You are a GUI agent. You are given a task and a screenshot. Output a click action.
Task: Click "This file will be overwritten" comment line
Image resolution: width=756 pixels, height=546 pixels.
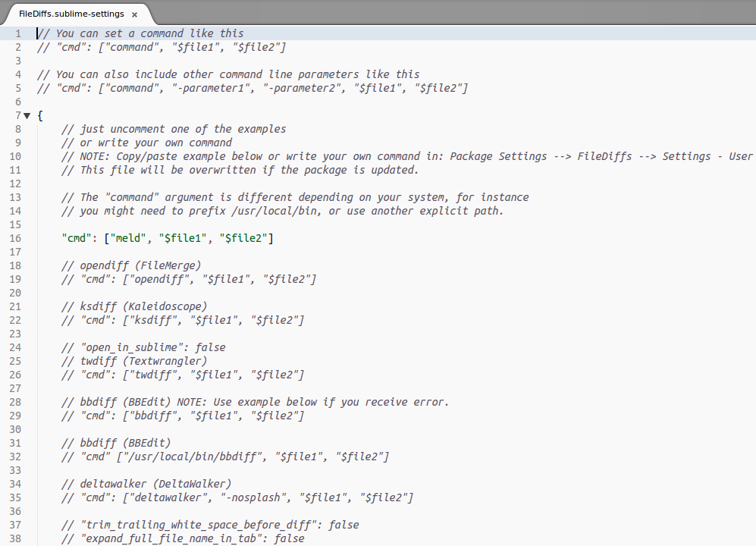click(240, 170)
